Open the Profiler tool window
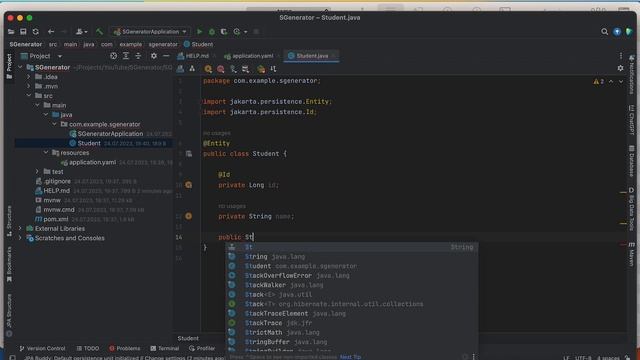 click(x=202, y=349)
